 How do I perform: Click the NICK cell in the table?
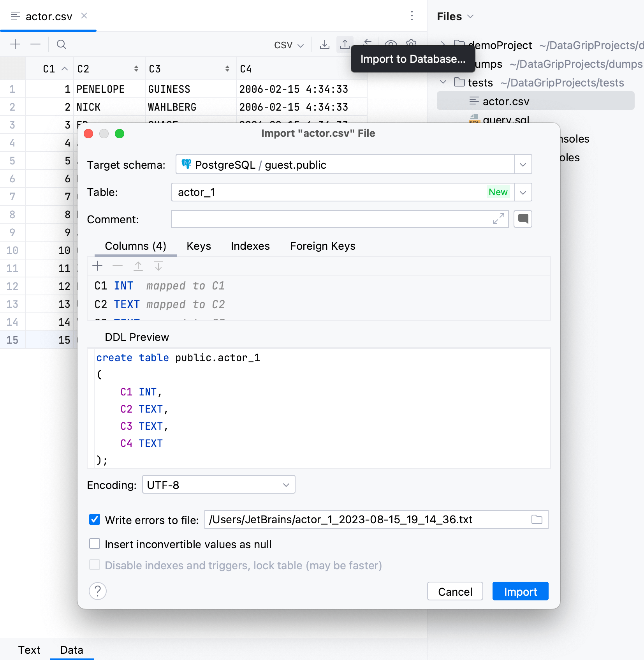coord(109,107)
